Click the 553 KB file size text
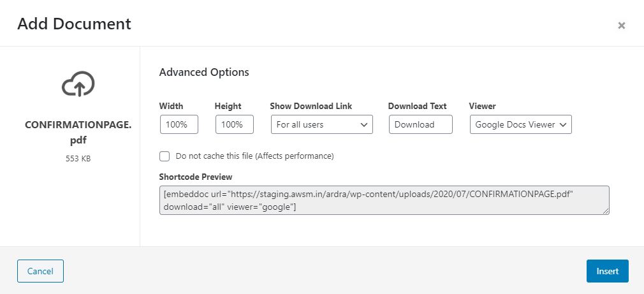The height and width of the screenshot is (294, 644). (78, 159)
